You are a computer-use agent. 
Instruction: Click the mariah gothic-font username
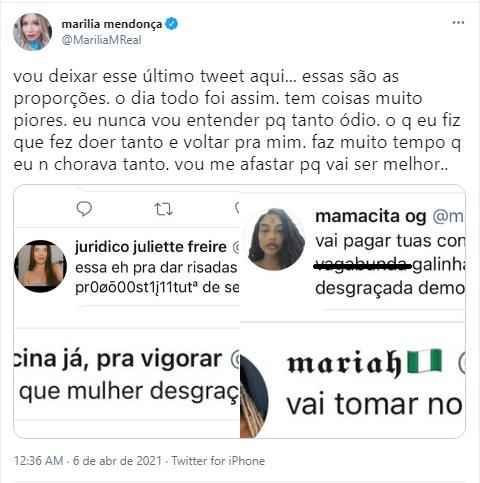pyautogui.click(x=345, y=364)
